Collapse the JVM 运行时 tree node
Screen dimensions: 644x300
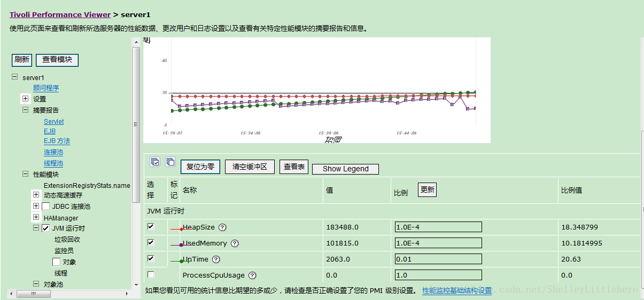(x=36, y=228)
